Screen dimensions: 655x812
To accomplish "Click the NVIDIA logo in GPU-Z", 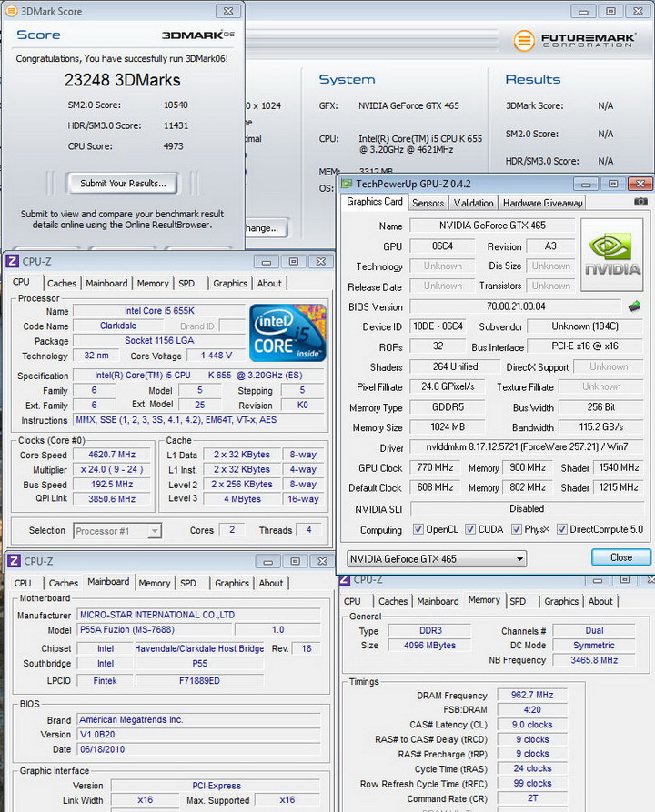I will tap(612, 255).
